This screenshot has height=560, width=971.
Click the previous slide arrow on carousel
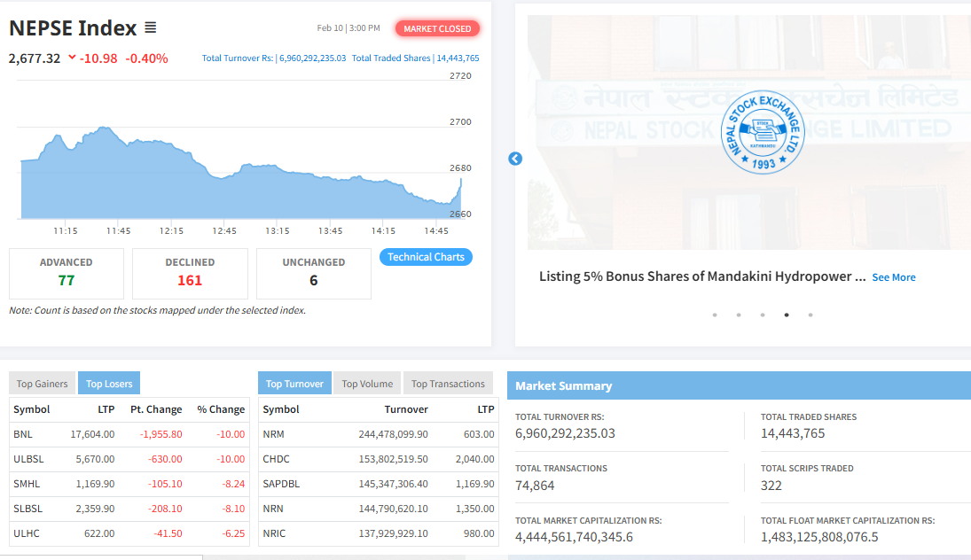[515, 159]
